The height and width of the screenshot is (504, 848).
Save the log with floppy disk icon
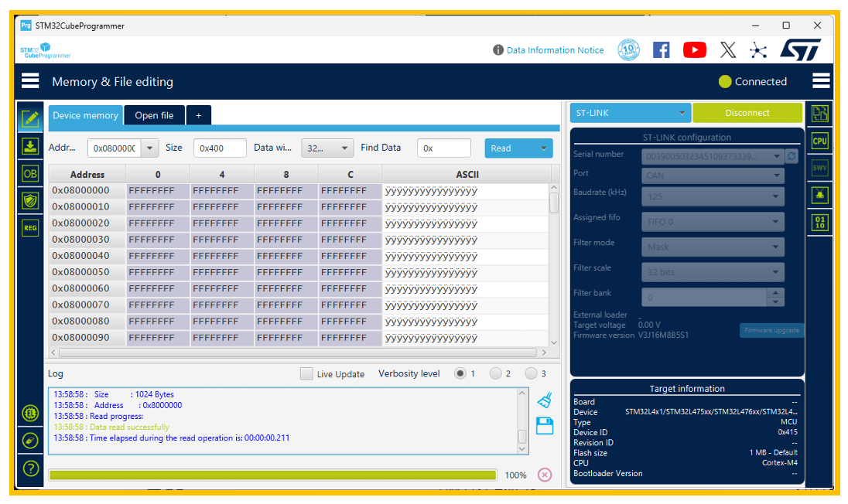tap(545, 426)
